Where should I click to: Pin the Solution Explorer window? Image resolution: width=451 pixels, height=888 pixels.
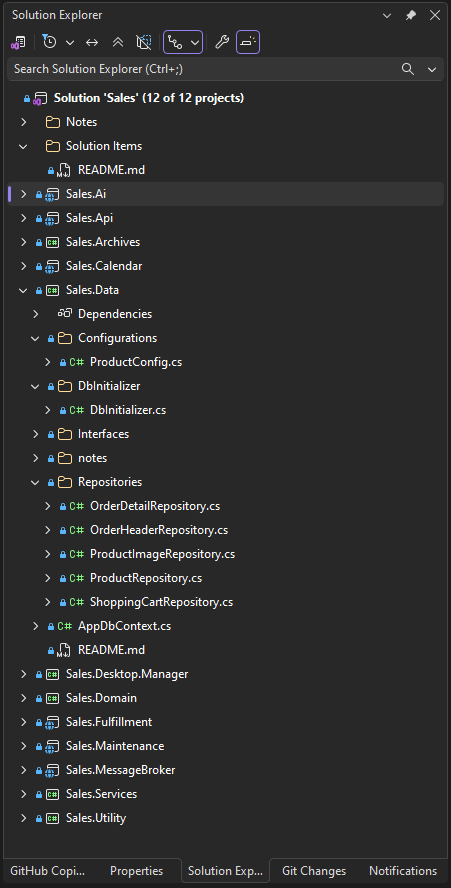tap(411, 15)
